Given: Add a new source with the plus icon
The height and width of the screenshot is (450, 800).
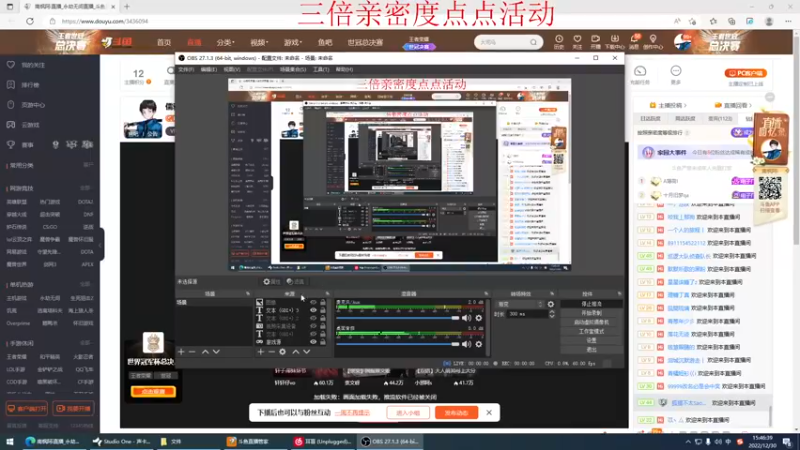Looking at the screenshot, I should 261,352.
